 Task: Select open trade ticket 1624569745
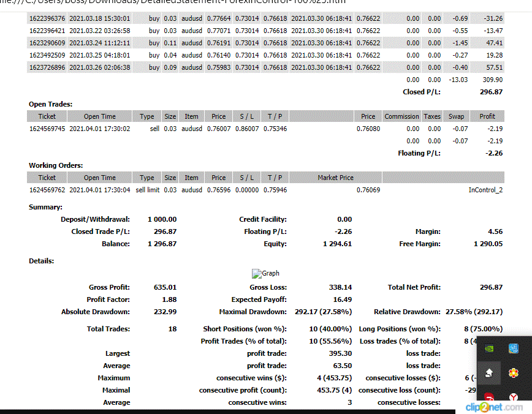tap(47, 129)
